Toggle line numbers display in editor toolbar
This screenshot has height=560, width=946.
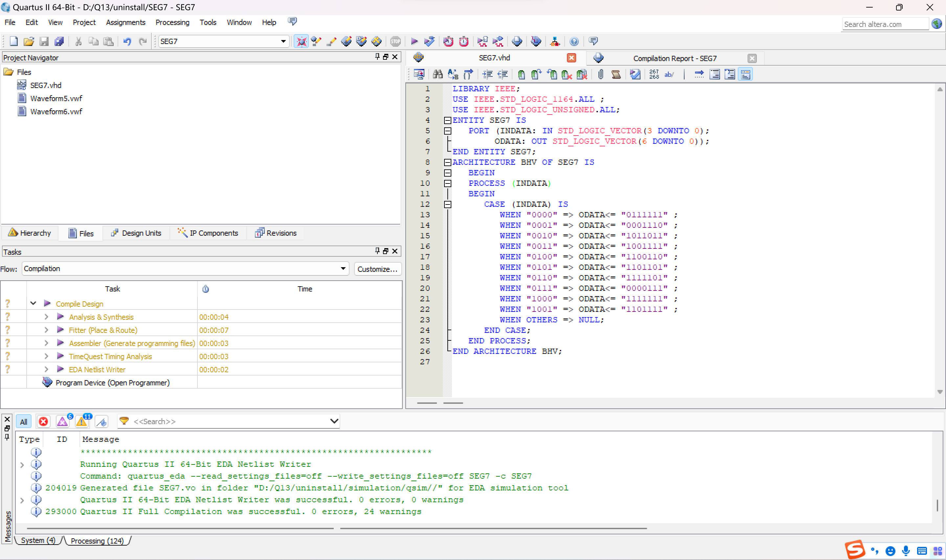(654, 74)
